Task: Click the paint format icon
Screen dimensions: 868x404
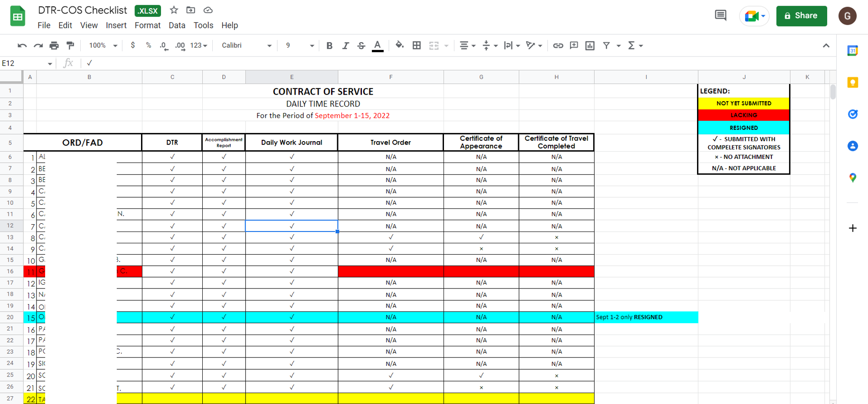Action: (x=70, y=45)
